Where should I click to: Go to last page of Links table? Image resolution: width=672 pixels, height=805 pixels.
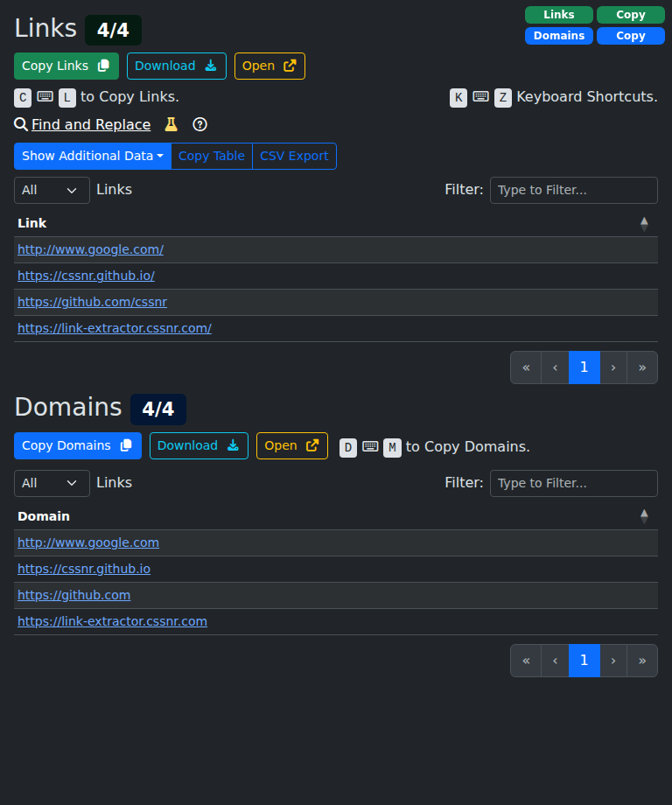pos(642,367)
